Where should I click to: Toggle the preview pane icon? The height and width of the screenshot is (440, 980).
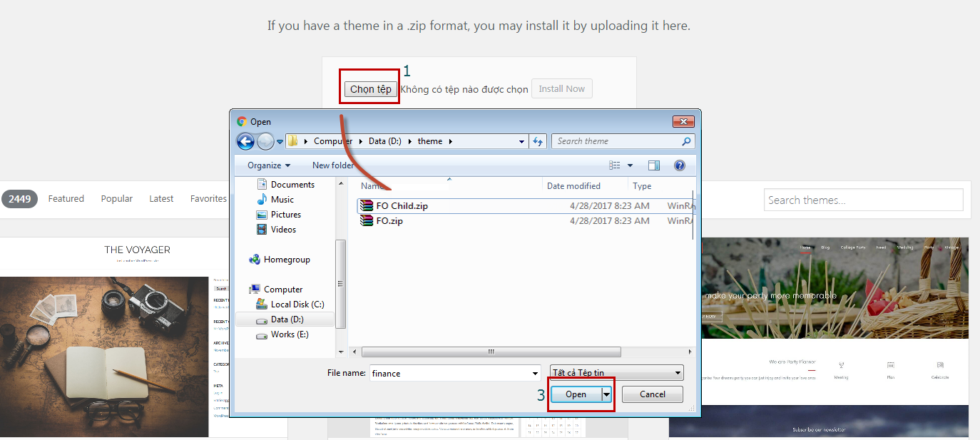tap(653, 165)
